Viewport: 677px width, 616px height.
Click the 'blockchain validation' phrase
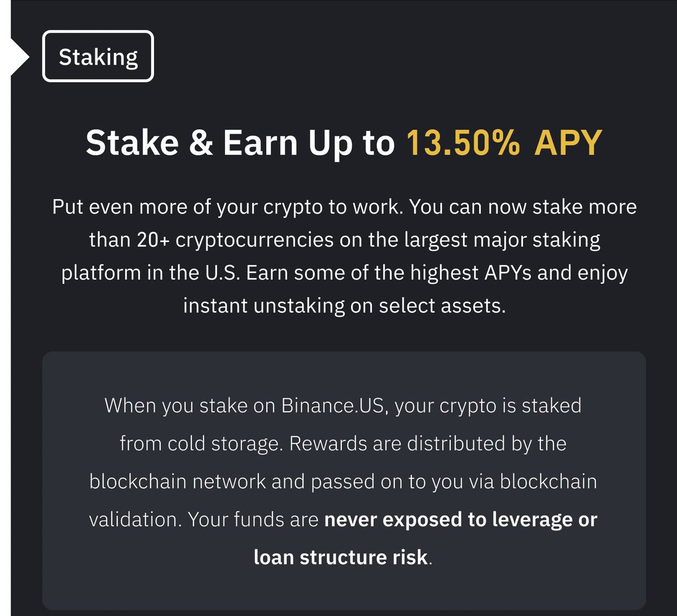coord(342,501)
